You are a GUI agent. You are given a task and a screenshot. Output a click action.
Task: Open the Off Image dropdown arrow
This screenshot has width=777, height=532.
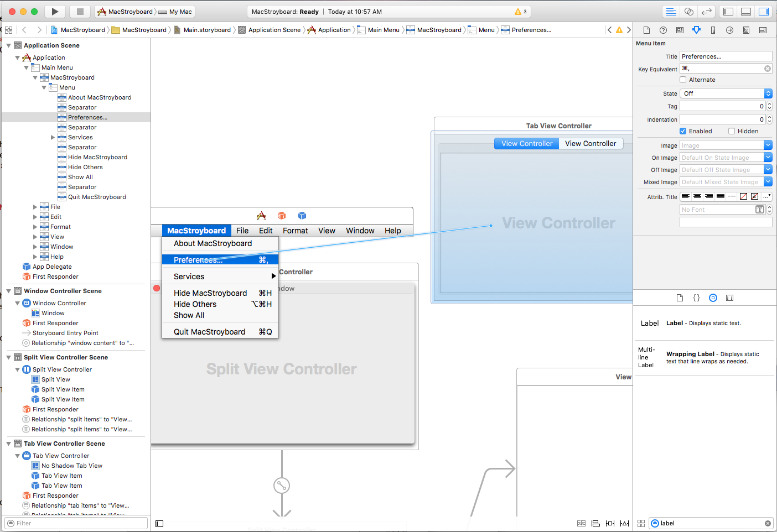768,169
